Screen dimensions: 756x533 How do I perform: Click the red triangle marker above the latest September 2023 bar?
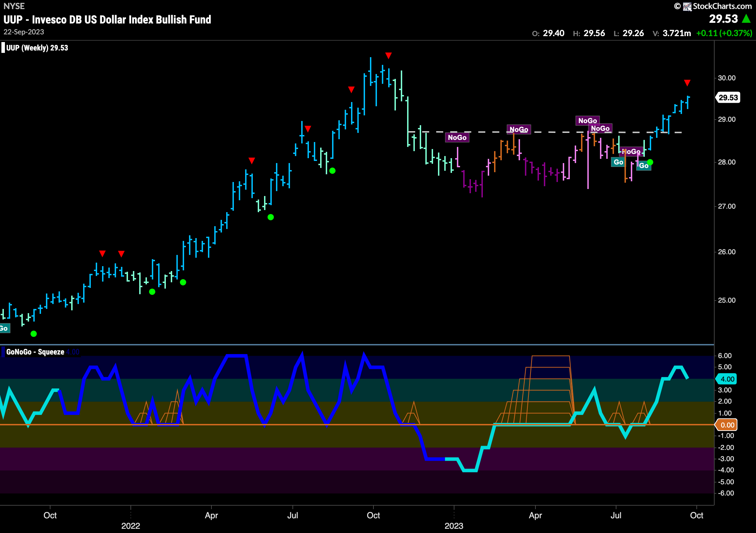687,83
